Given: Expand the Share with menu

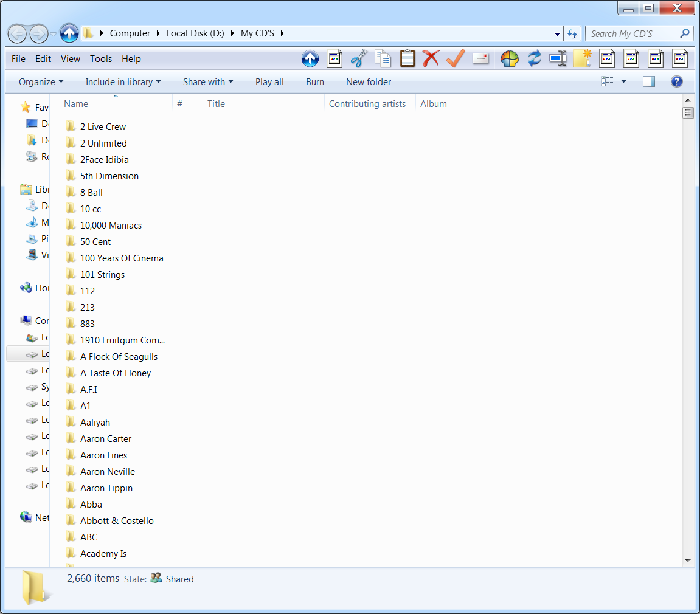Looking at the screenshot, I should click(x=208, y=81).
